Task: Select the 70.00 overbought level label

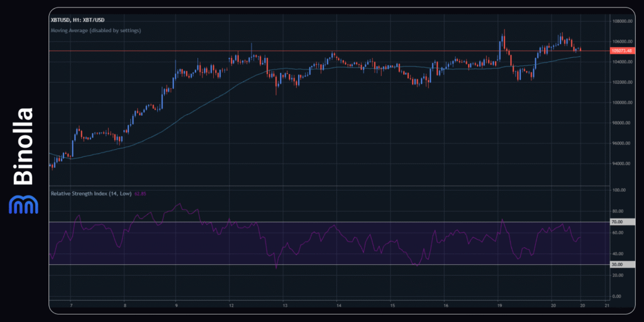Action: pyautogui.click(x=617, y=222)
